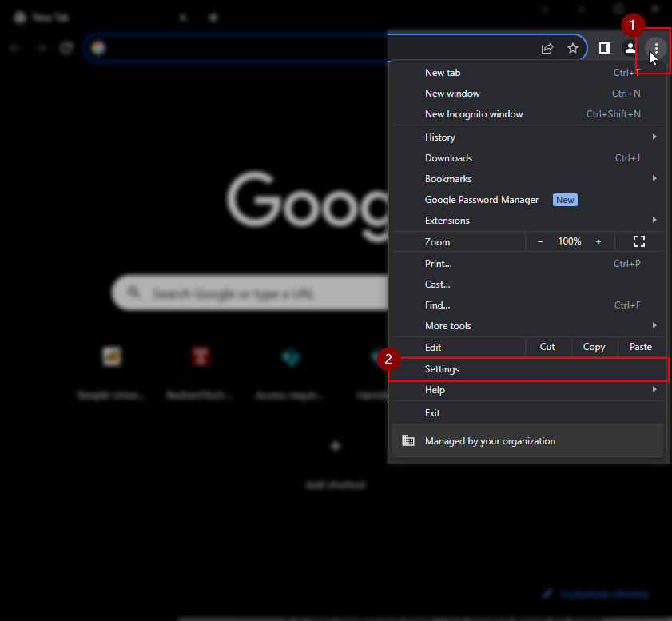Expand the Help submenu
Screen dimensions: 672x621
527,390
